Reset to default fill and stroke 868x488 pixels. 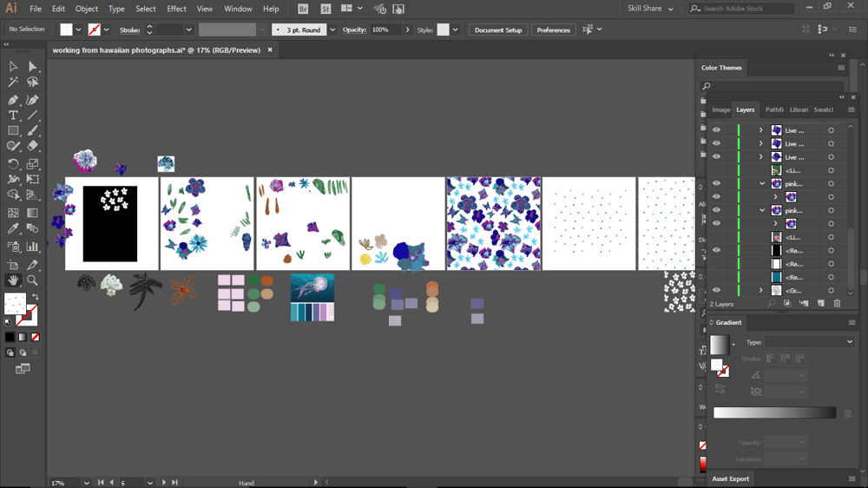pyautogui.click(x=8, y=322)
